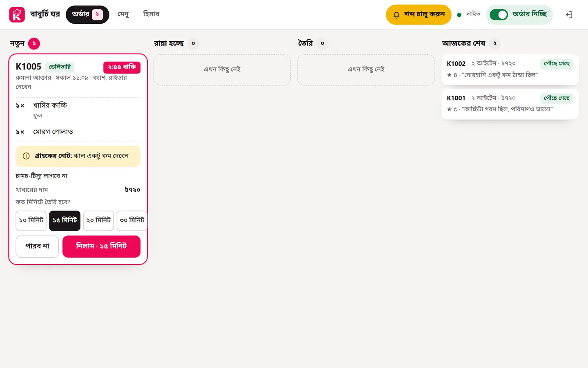The image size is (588, 368).
Task: Click the খাসির কাচ্চি item line
Action: pyautogui.click(x=78, y=110)
